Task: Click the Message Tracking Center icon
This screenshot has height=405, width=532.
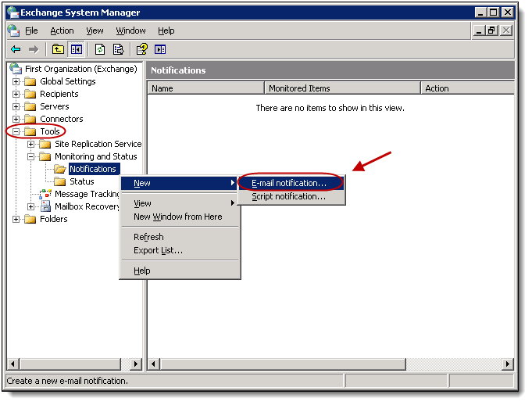Action: [x=45, y=194]
